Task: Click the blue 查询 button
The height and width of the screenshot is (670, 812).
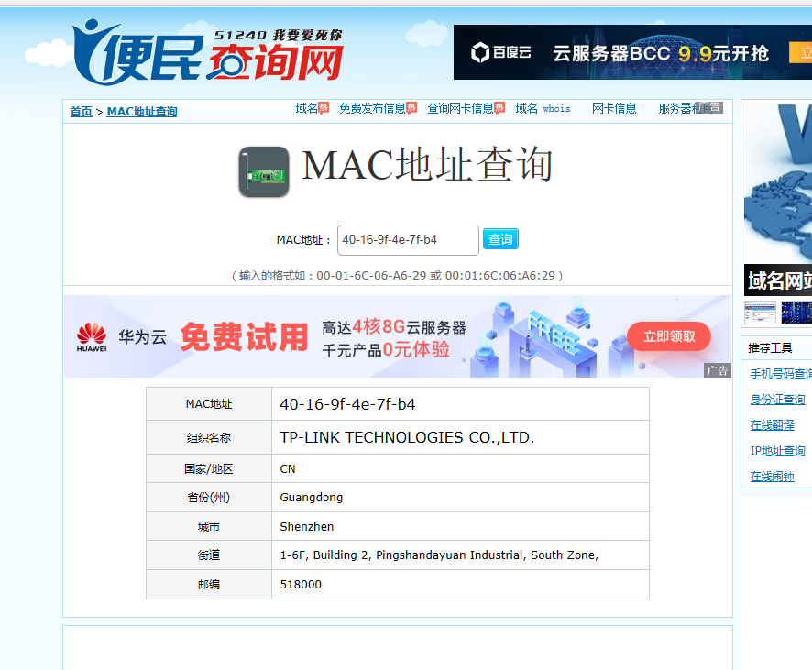Action: pyautogui.click(x=500, y=238)
